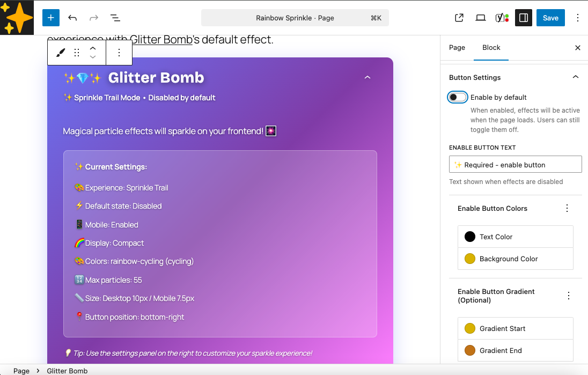Viewport: 588px width, 375px height.
Task: Select the Block tab
Action: [x=491, y=47]
